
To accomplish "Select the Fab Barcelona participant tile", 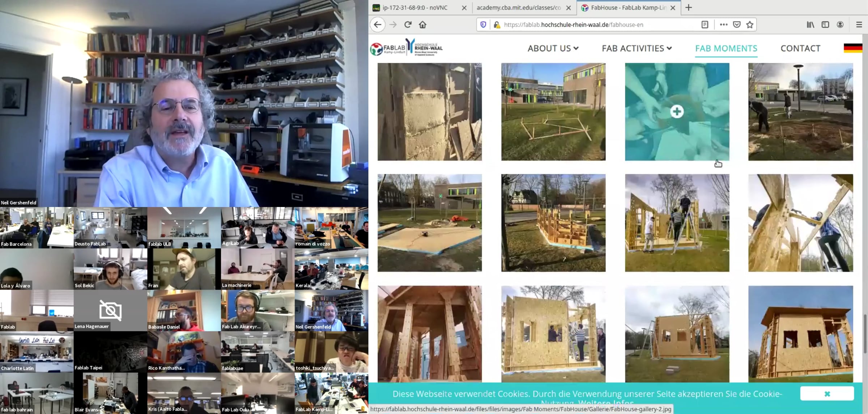I will pos(37,228).
